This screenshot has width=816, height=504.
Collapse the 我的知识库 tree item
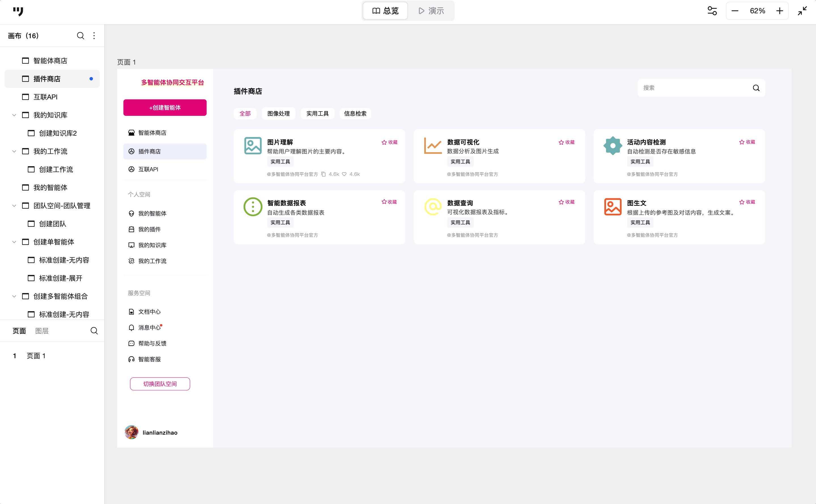[x=14, y=115]
